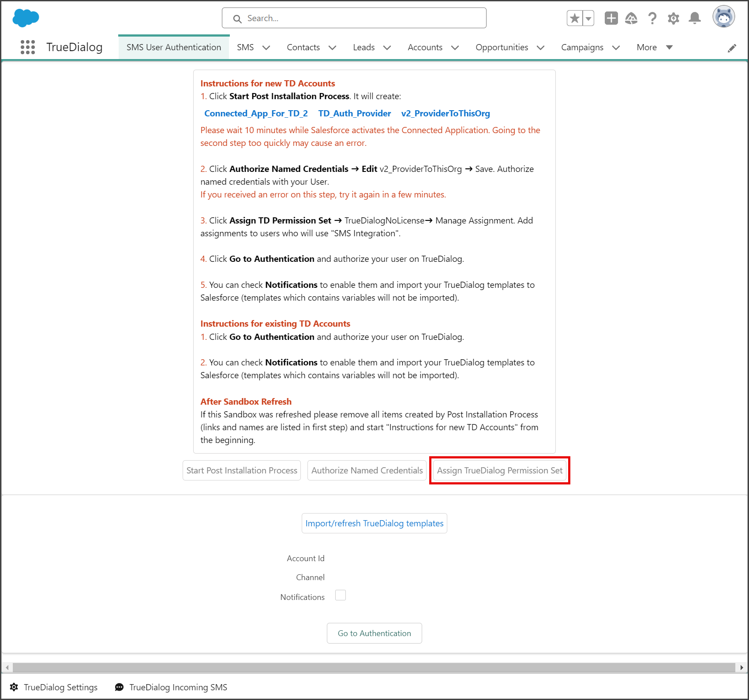749x700 pixels.
Task: Expand the Leads tab chevron
Action: (387, 48)
